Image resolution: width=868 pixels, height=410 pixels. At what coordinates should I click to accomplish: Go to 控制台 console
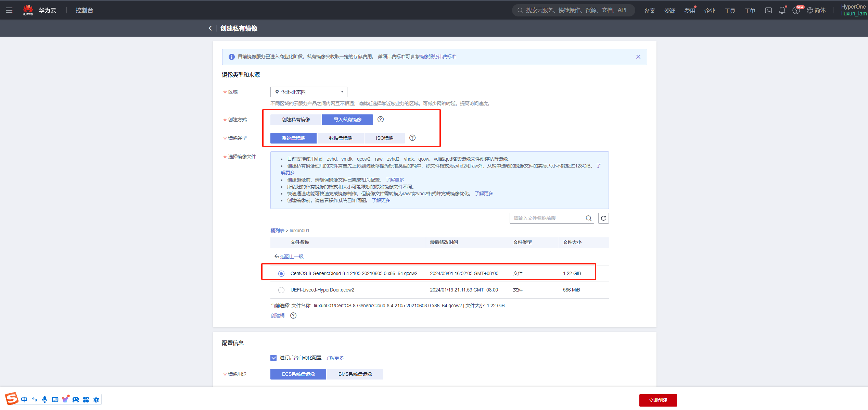(85, 10)
